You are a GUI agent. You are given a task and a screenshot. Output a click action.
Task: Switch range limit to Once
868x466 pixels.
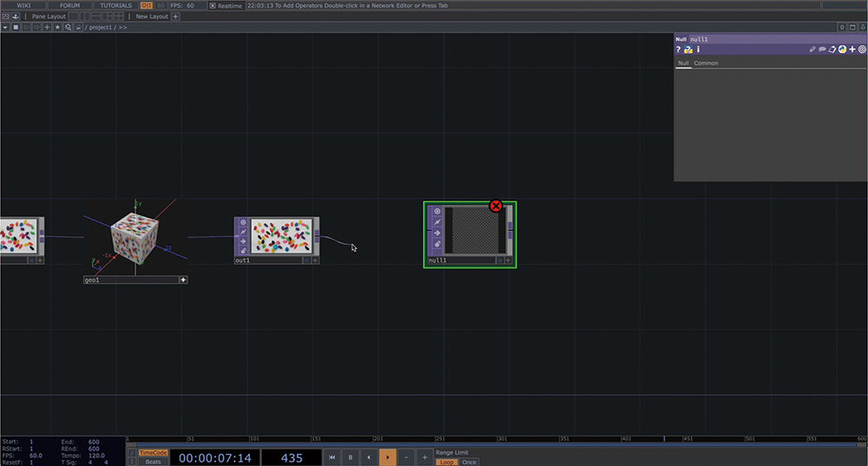(x=469, y=462)
